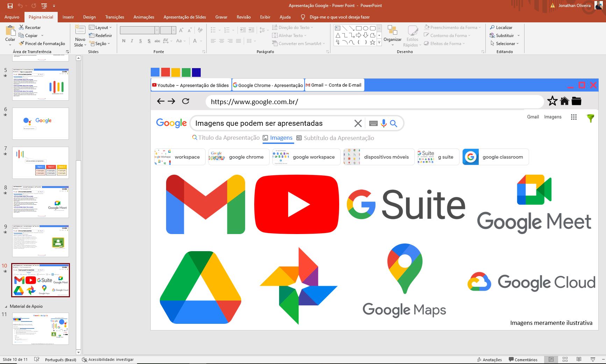The height and width of the screenshot is (364, 606).
Task: Open Reading View from status bar
Action: click(579, 359)
